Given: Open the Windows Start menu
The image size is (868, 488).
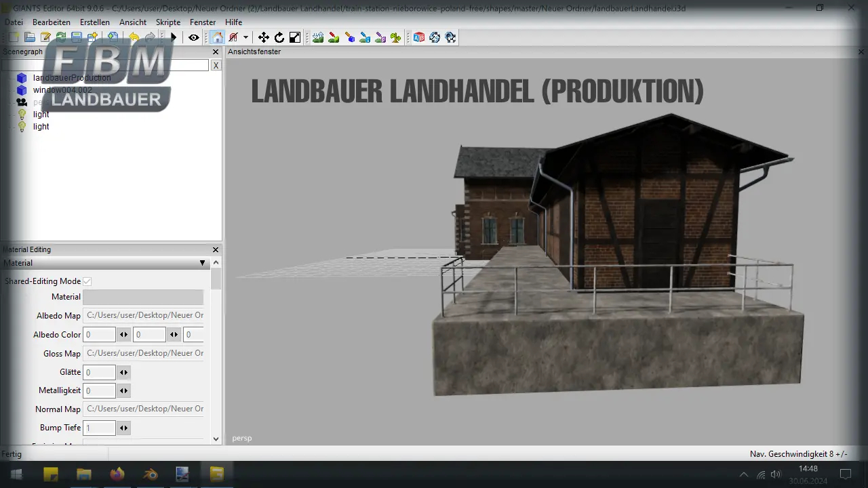Looking at the screenshot, I should [x=16, y=474].
